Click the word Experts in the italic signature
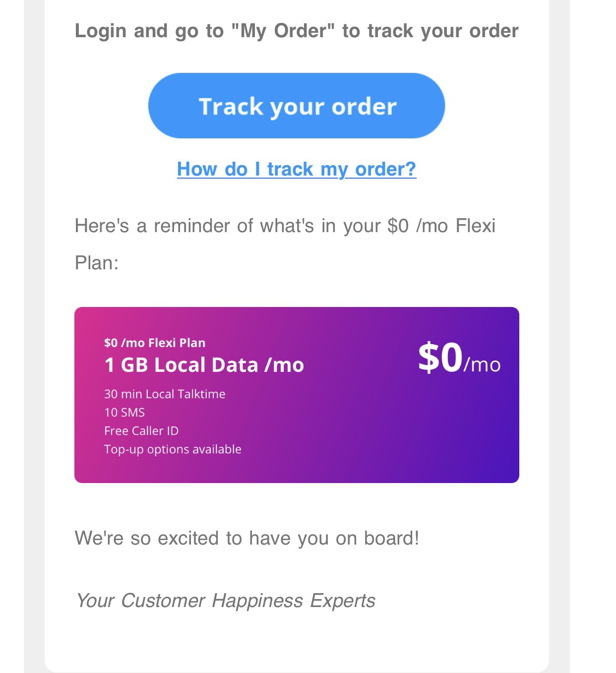The image size is (616, 673). 343,601
